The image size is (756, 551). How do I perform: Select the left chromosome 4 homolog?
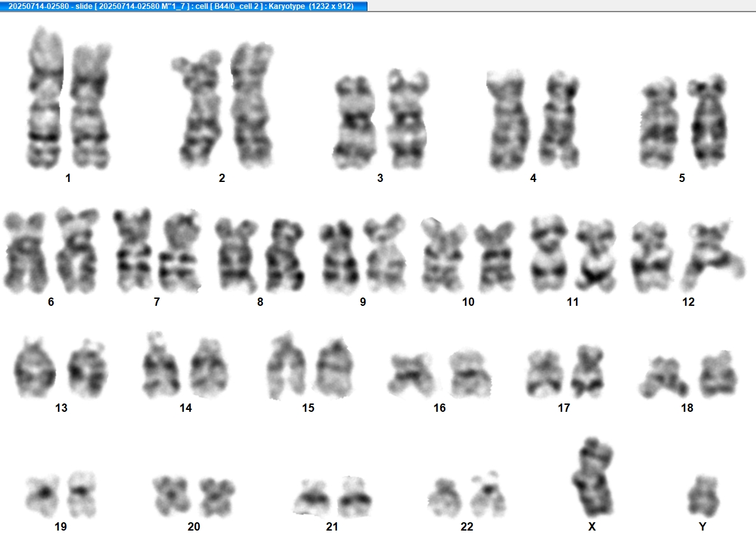(507, 120)
